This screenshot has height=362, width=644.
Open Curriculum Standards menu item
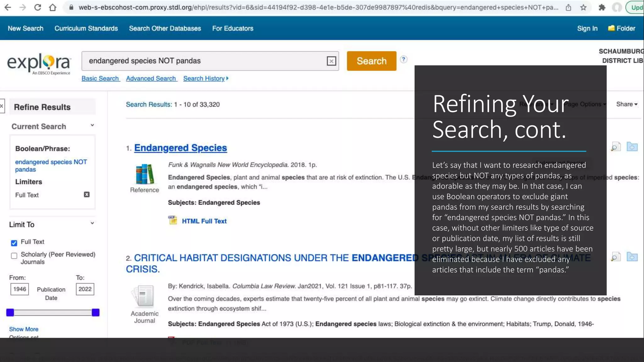click(86, 28)
